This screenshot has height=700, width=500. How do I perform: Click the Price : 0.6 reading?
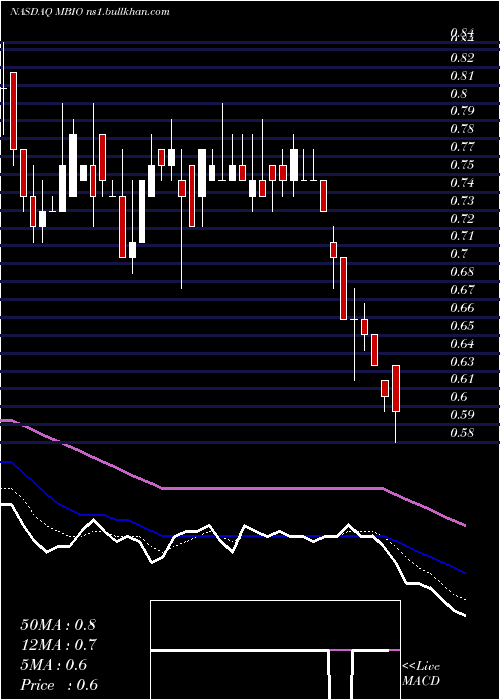click(59, 685)
